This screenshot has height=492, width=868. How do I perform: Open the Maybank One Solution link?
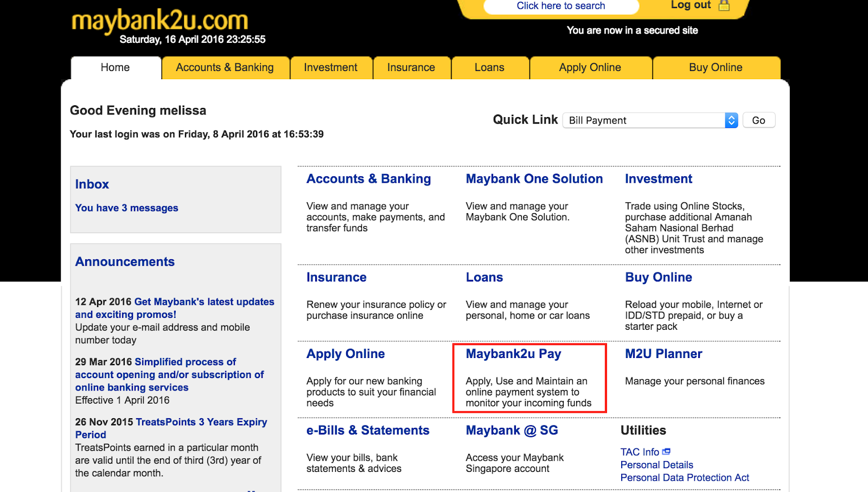tap(534, 179)
